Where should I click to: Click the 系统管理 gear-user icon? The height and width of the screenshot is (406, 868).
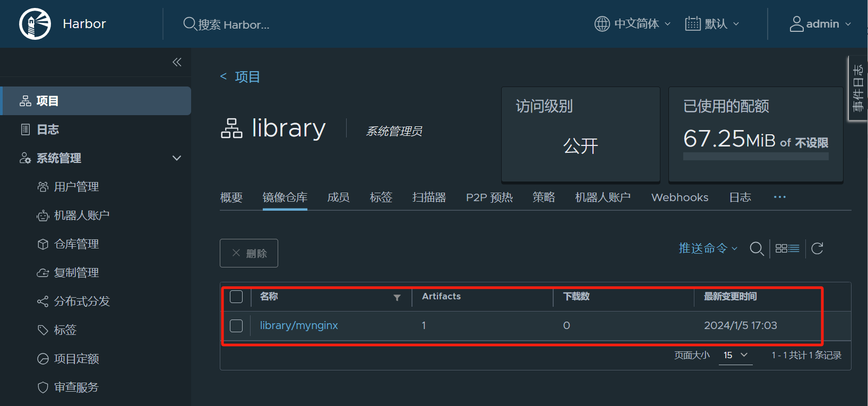(25, 158)
